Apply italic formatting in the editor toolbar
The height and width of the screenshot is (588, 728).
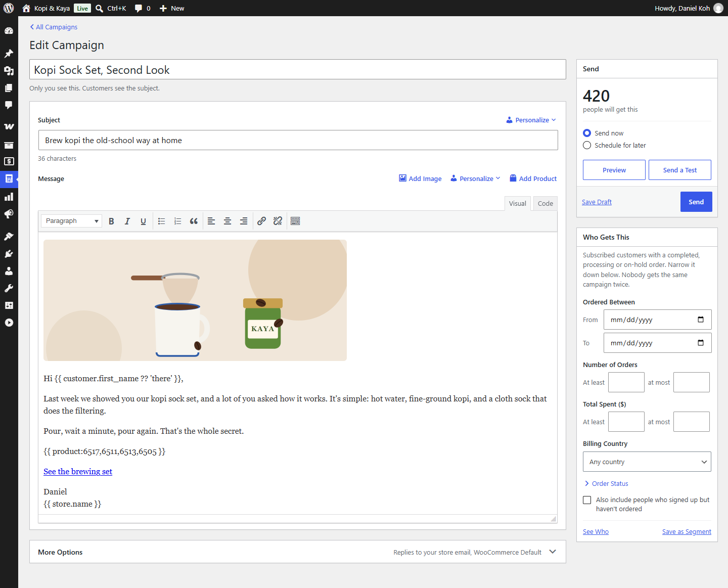(x=127, y=221)
